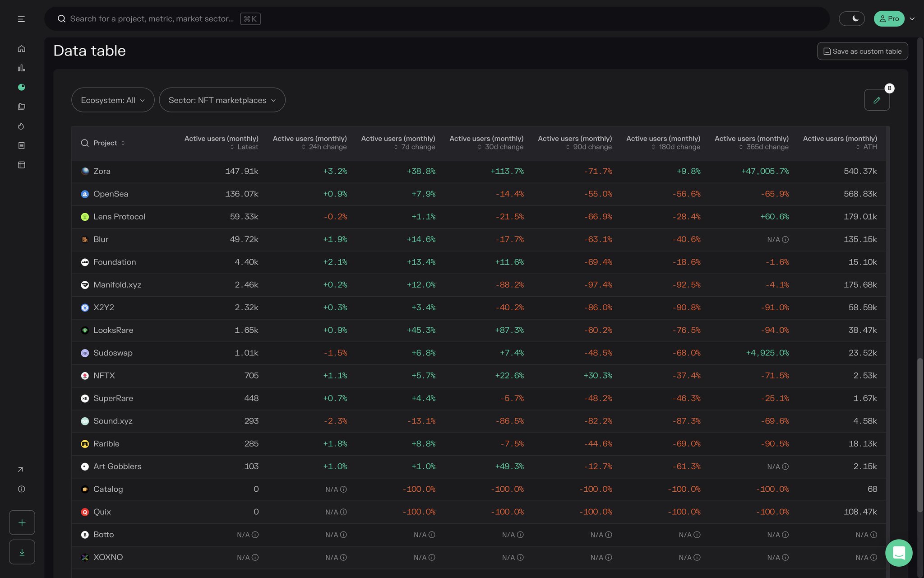Click the hamburger menu icon
This screenshot has height=578, width=924.
pyautogui.click(x=21, y=19)
